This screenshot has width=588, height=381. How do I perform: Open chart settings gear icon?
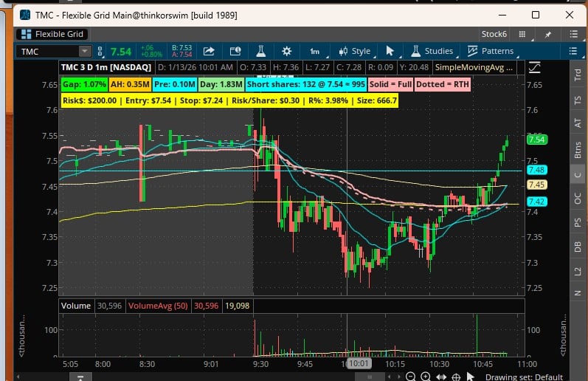point(286,51)
